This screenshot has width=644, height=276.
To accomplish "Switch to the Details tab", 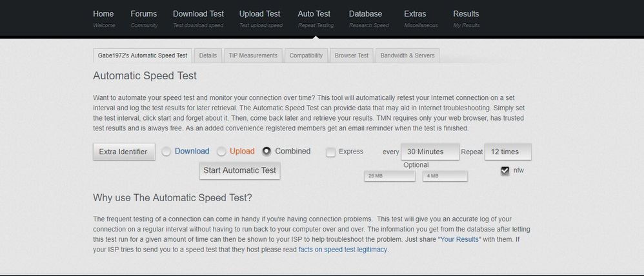I will (208, 55).
